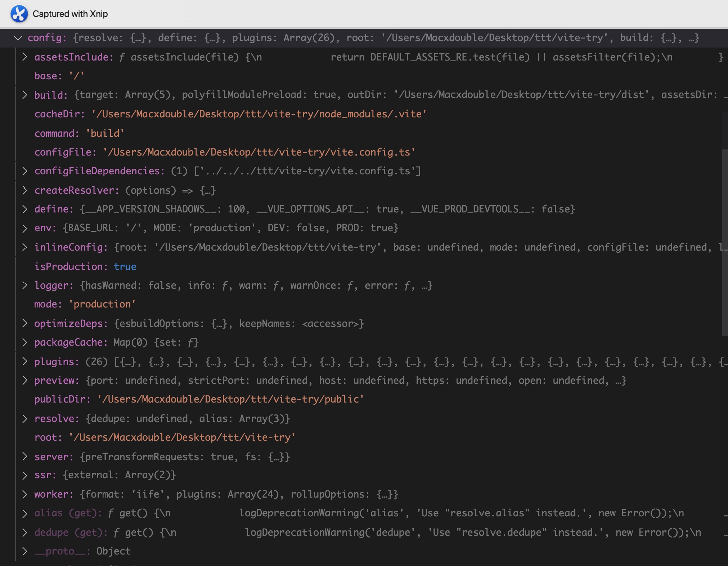Expand the packageCache Map entry
Image resolution: width=728 pixels, height=566 pixels.
click(x=24, y=342)
